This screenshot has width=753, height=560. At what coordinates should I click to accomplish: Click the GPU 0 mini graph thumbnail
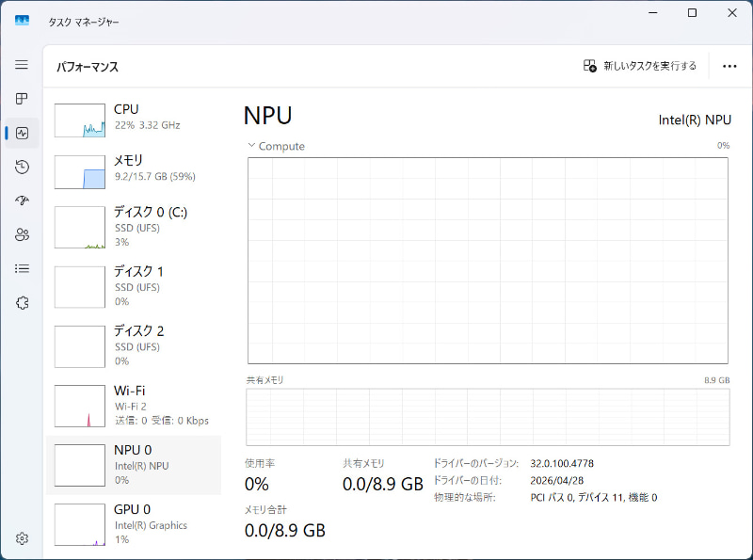80,524
